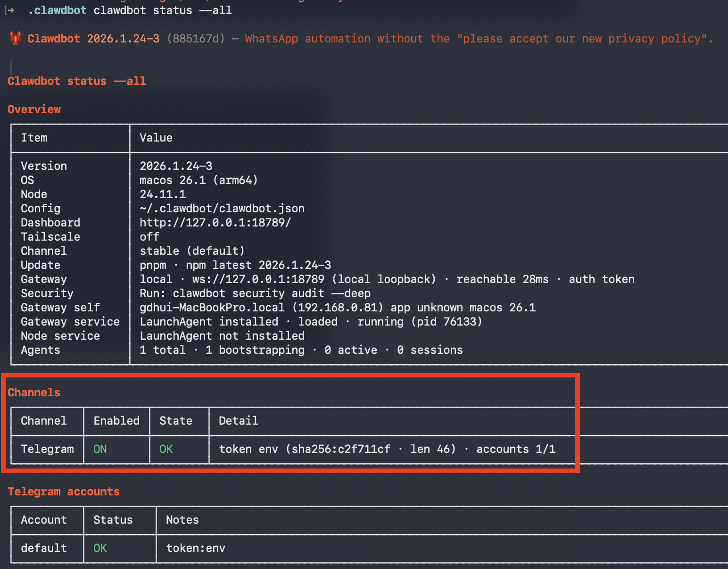Viewport: 728px width, 569px height.
Task: Click the "Status" column header
Action: pyautogui.click(x=113, y=520)
